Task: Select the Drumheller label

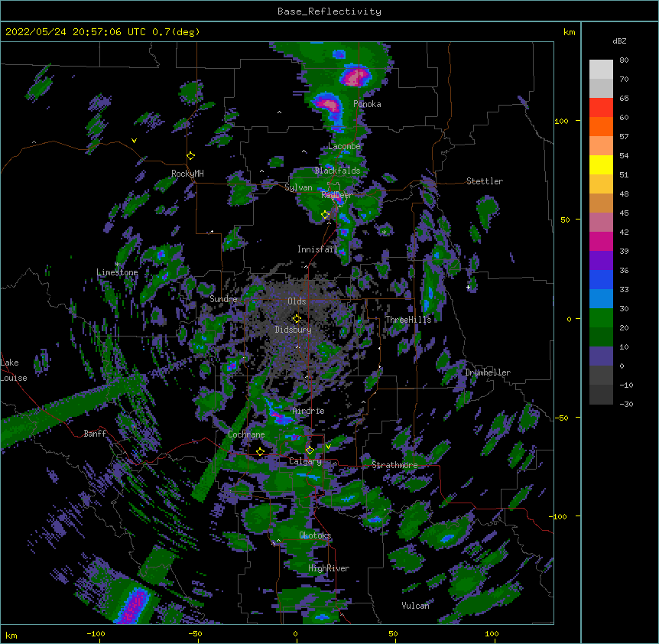Action: [488, 372]
